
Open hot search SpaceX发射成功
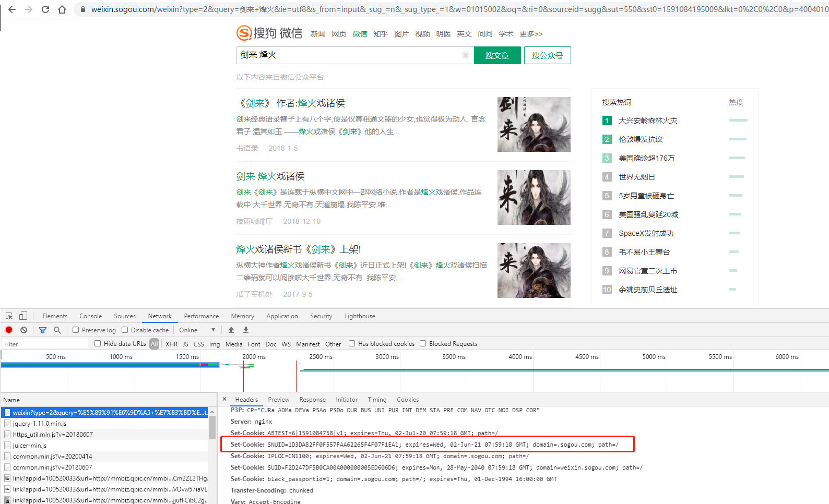point(646,233)
